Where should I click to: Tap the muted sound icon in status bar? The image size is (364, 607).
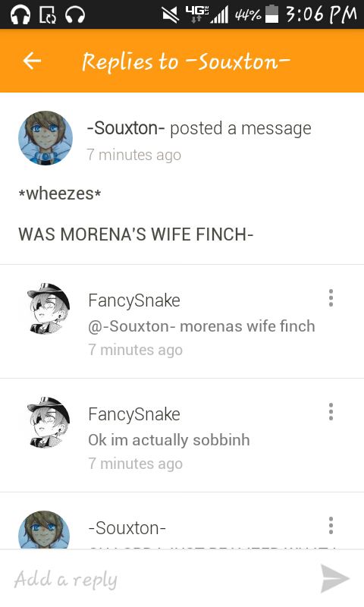[x=170, y=14]
